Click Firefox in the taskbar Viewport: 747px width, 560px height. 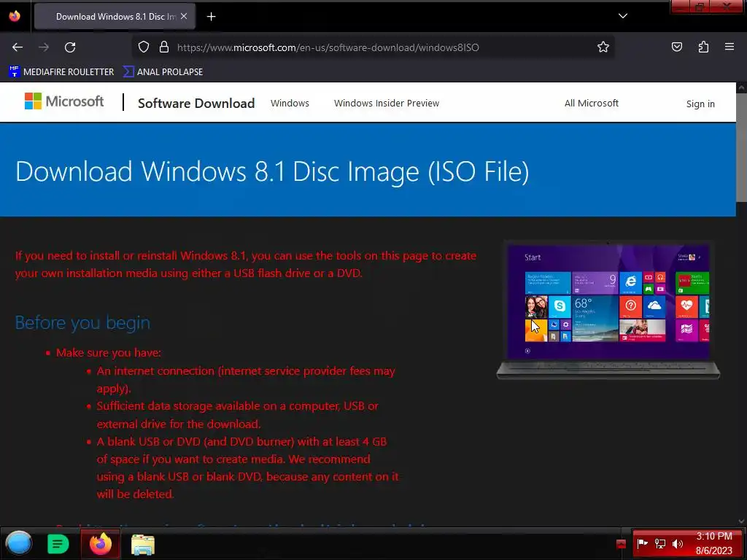click(x=101, y=544)
